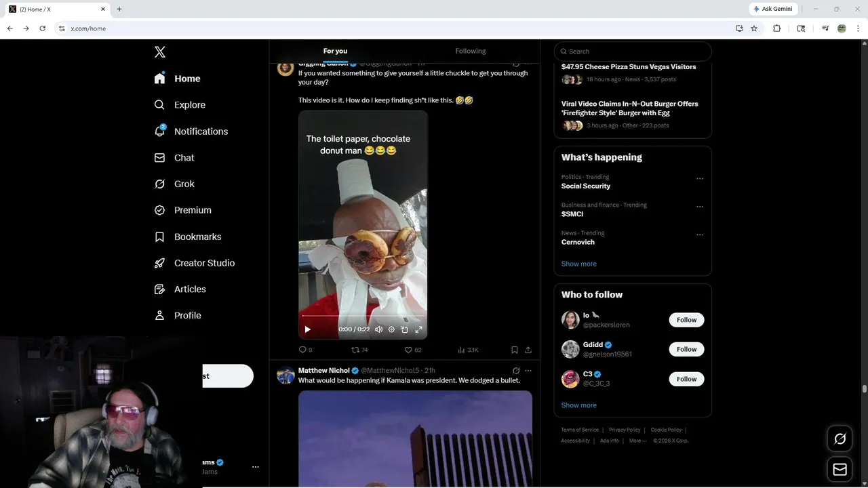The width and height of the screenshot is (868, 488).
Task: Open more options for $SMCI trend
Action: coord(700,207)
